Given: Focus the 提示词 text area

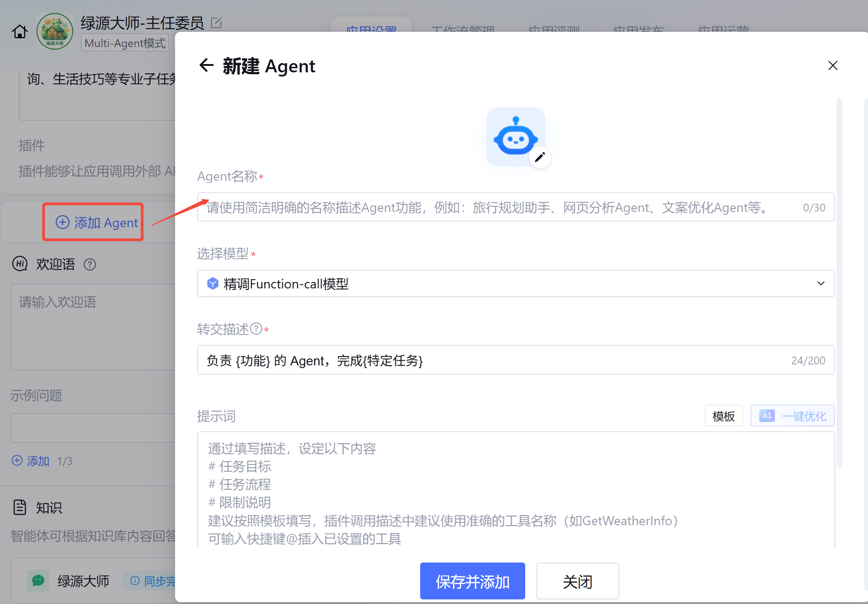Looking at the screenshot, I should click(516, 489).
